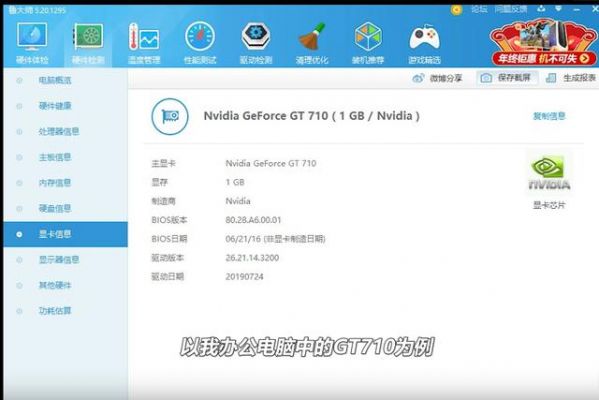Open 装机推荐 cube icon

click(368, 37)
